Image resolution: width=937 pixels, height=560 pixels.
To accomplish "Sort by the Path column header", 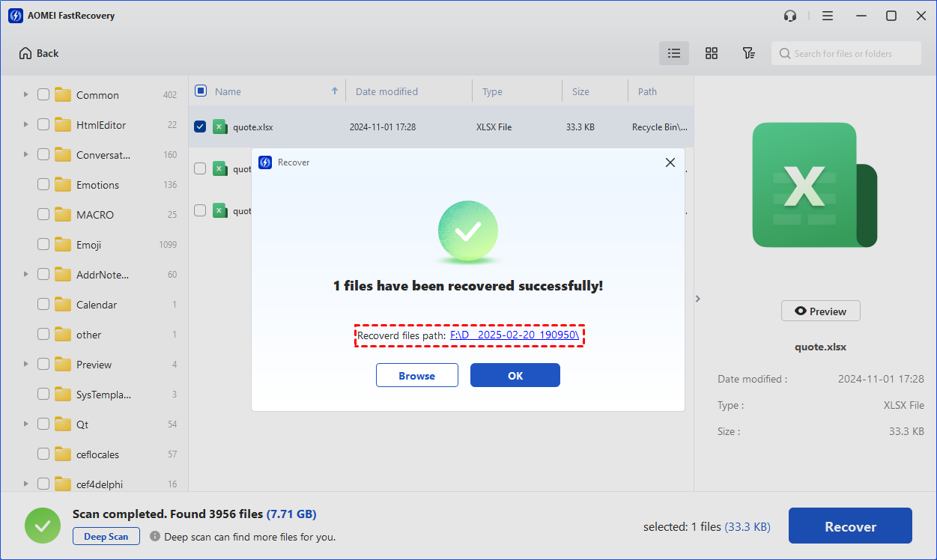I will click(647, 91).
